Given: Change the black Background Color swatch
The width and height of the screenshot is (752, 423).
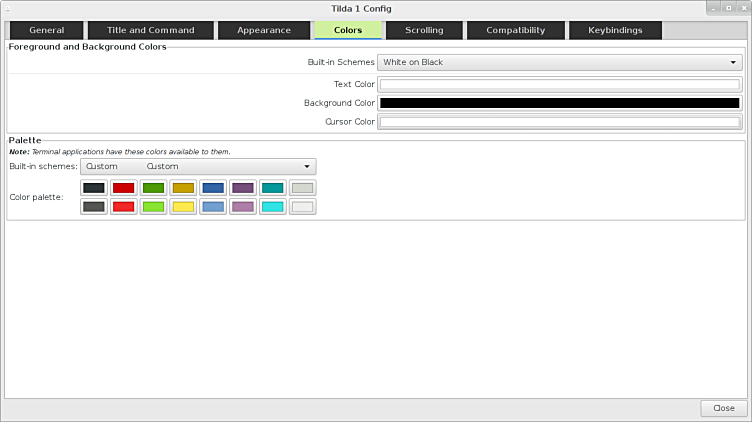Looking at the screenshot, I should pyautogui.click(x=559, y=103).
